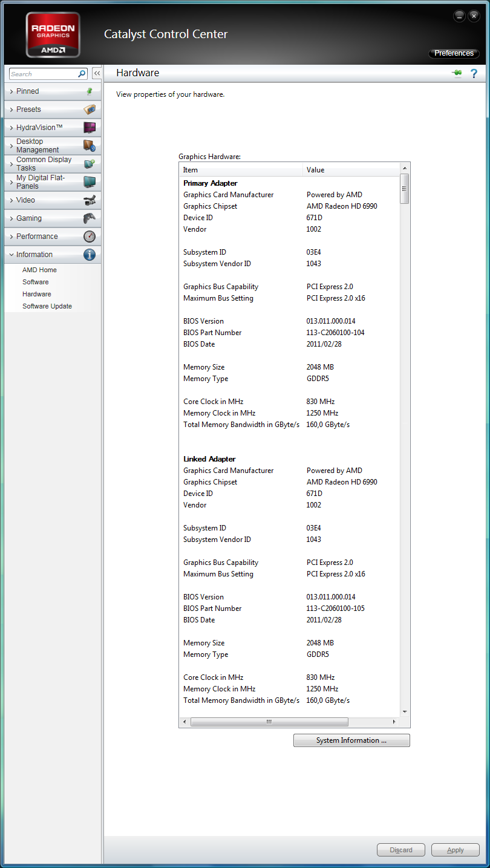The width and height of the screenshot is (490, 868).
Task: Click BIOS Part Number value '113-C2060100-104'
Action: (335, 333)
